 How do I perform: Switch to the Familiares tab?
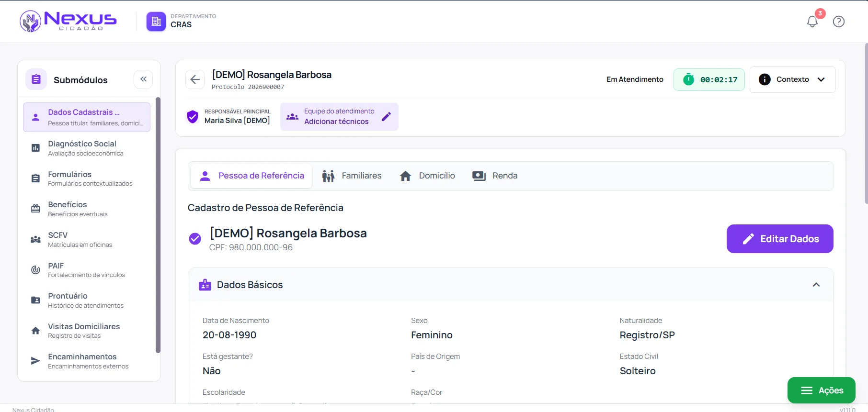352,176
